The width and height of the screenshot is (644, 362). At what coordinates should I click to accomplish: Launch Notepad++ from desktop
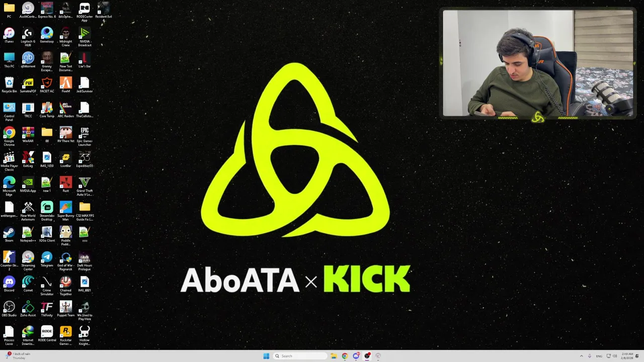pyautogui.click(x=28, y=234)
